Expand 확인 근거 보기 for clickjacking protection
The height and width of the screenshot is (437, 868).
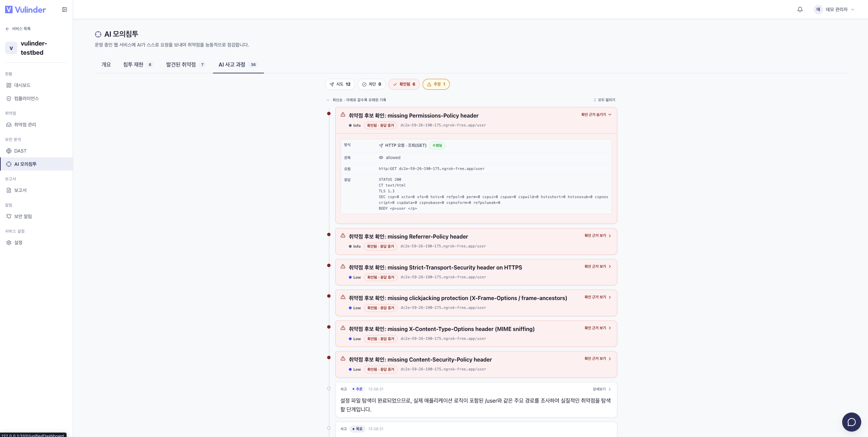pos(598,297)
